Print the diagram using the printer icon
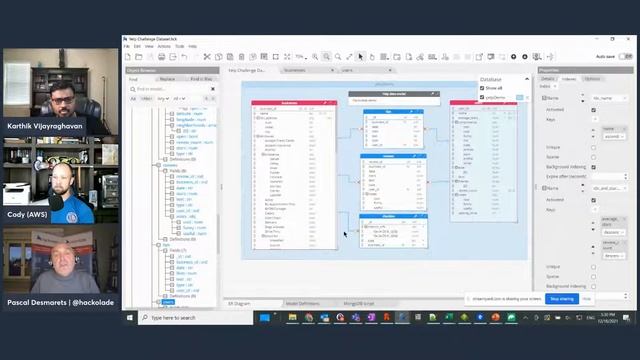 click(x=162, y=57)
